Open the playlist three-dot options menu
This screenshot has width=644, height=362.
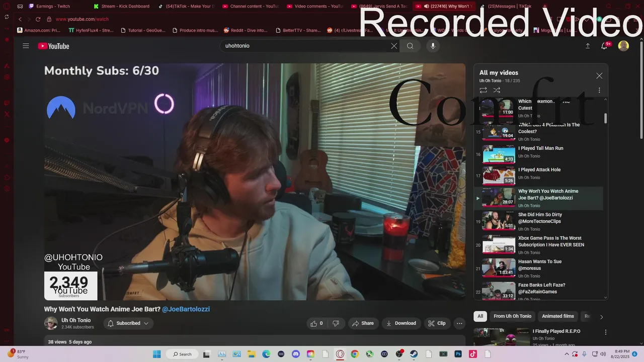pos(599,90)
